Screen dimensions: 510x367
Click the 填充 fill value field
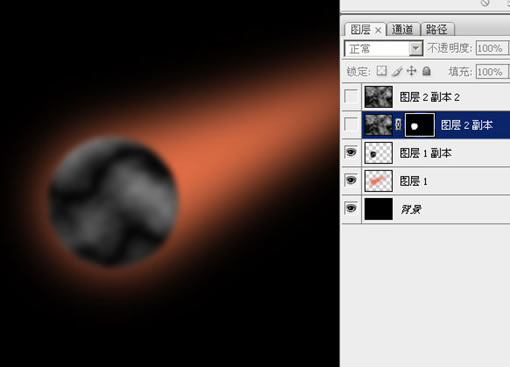click(492, 71)
